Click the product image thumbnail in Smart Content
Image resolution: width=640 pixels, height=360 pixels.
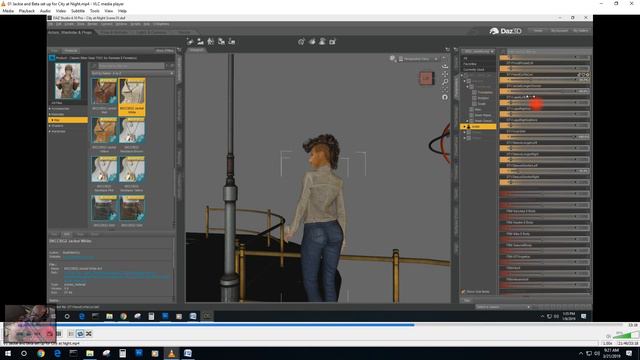tap(68, 81)
